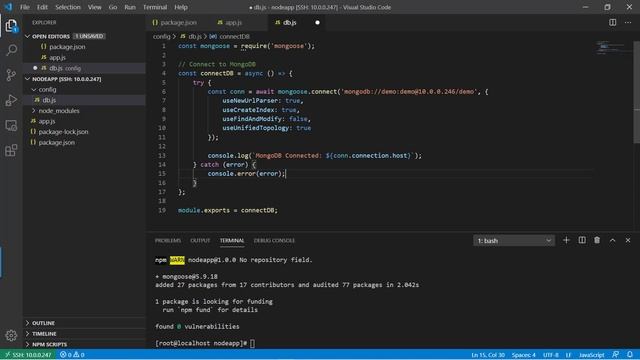Click the Split Editor Right icon

click(x=612, y=22)
